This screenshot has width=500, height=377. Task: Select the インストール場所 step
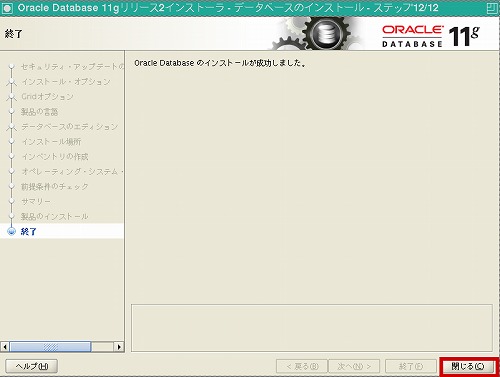point(51,141)
